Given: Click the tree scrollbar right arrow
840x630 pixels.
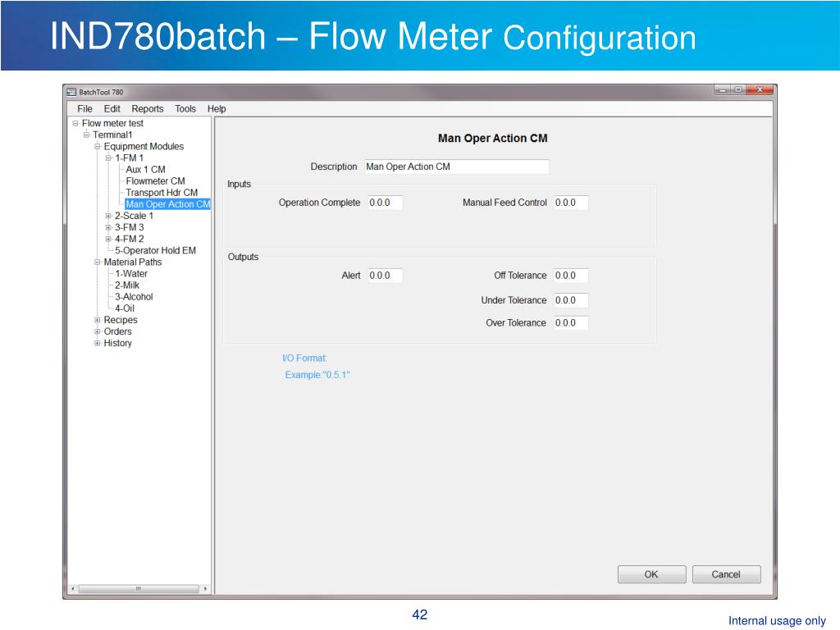Looking at the screenshot, I should coord(205,589).
